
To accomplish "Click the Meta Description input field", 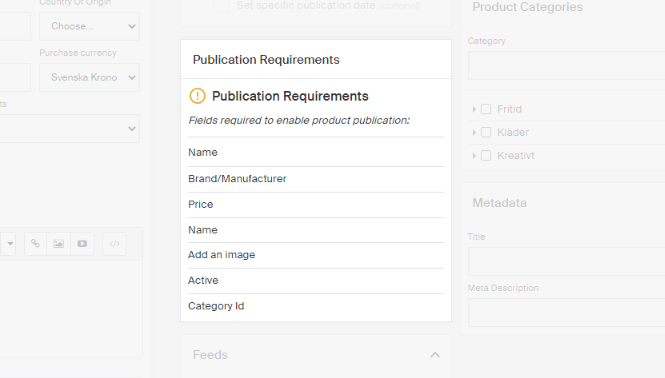I will (x=566, y=313).
